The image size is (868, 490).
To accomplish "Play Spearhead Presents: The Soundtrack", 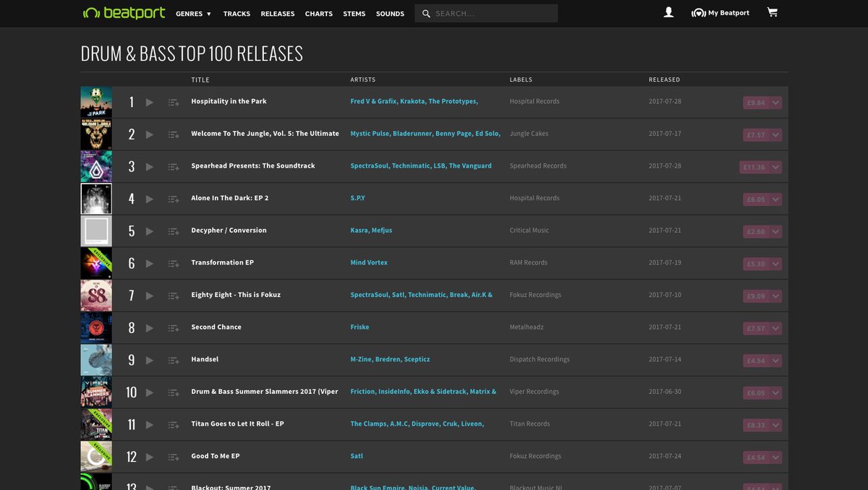I will (150, 166).
